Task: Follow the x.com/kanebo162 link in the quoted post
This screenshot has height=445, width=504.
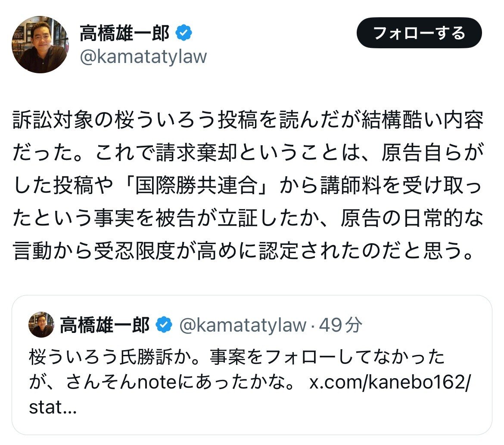Action: click(389, 382)
